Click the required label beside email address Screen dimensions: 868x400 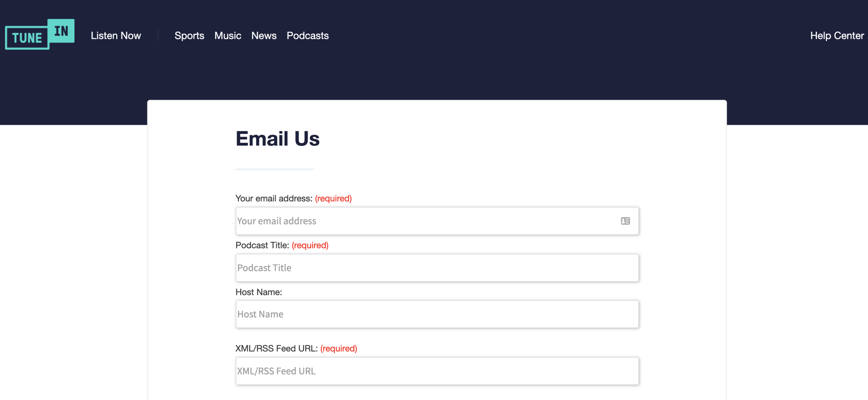[333, 198]
